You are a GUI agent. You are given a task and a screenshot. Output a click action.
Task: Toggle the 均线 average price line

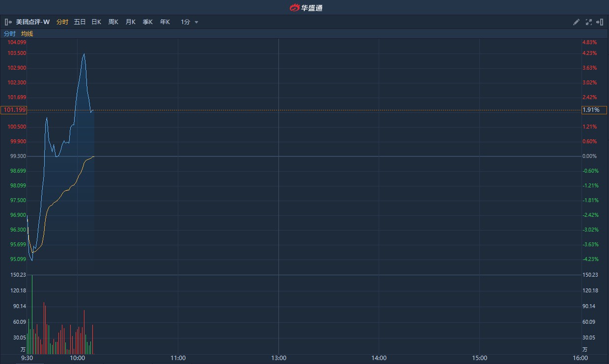(x=27, y=34)
